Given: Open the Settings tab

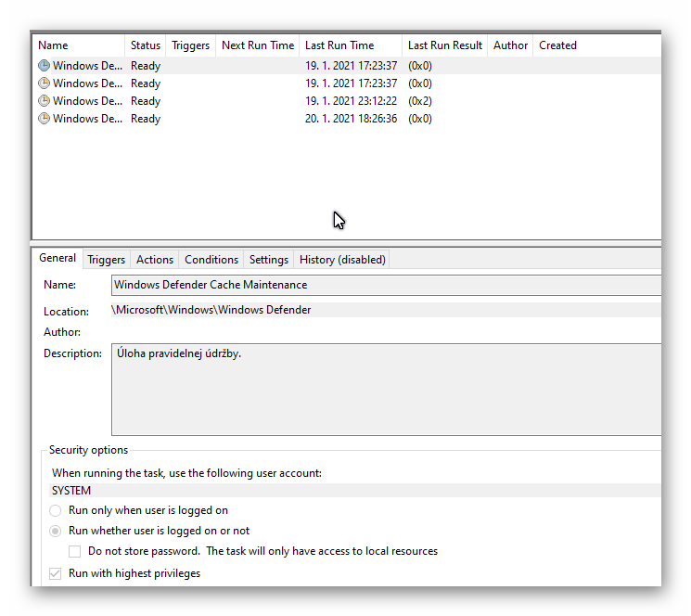Looking at the screenshot, I should [269, 260].
